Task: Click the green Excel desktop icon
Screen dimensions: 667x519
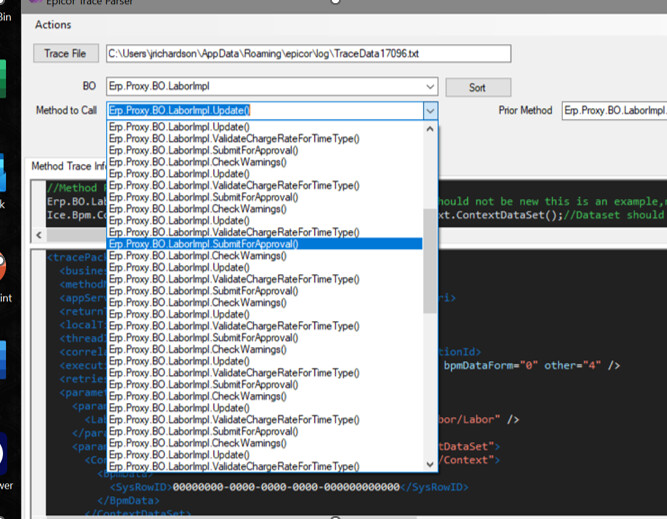Action: click(x=5, y=78)
